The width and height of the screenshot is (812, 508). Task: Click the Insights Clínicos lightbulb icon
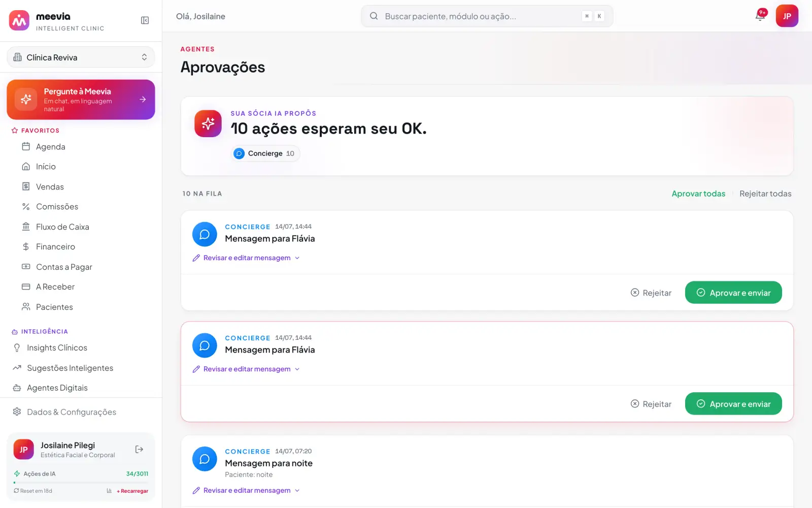(17, 347)
